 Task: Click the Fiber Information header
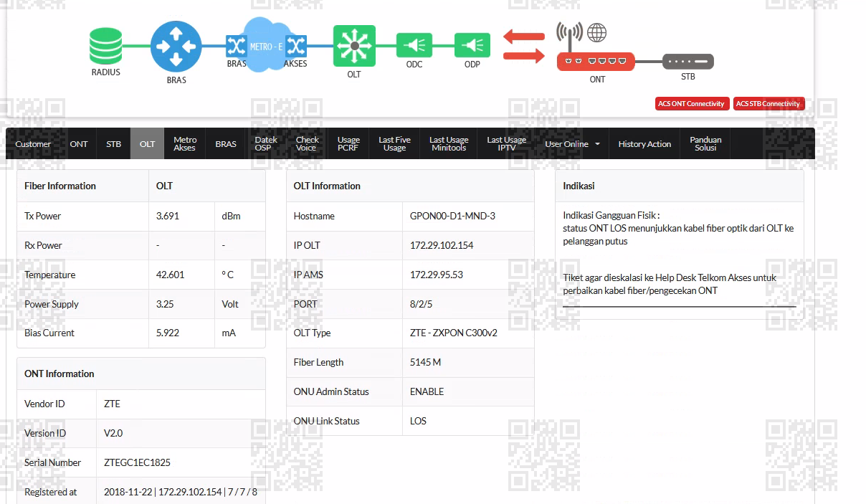click(x=60, y=186)
